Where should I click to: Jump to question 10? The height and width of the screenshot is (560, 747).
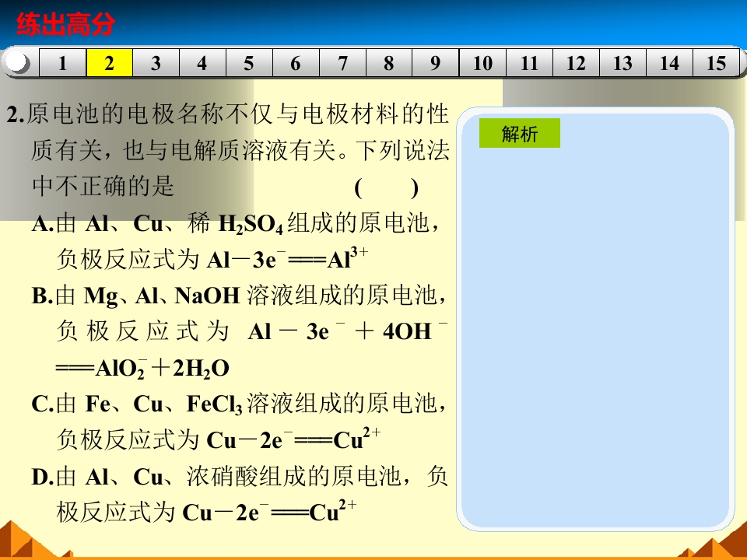pos(482,64)
